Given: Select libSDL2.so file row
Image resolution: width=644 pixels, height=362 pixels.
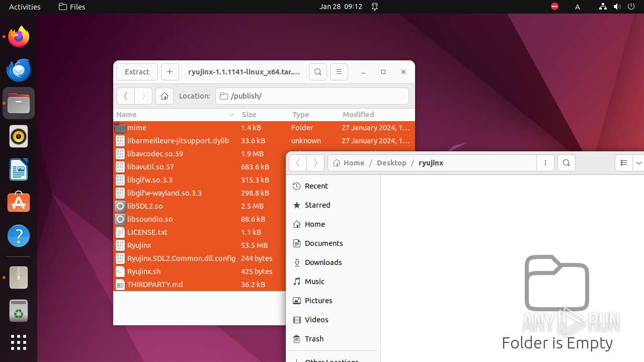Looking at the screenshot, I should point(200,206).
